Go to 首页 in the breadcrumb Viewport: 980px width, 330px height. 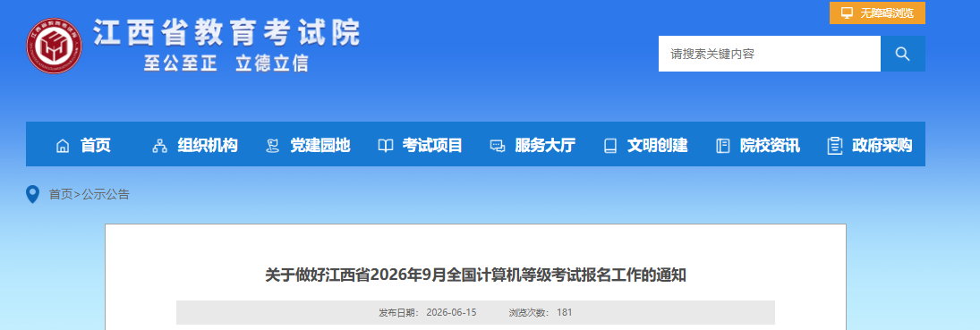point(61,194)
